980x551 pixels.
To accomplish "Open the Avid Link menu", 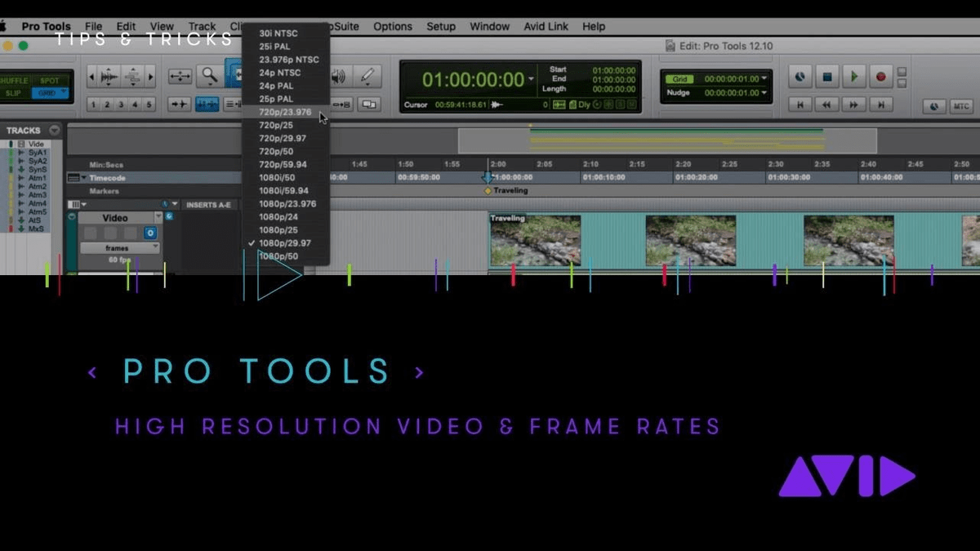I will pos(546,26).
